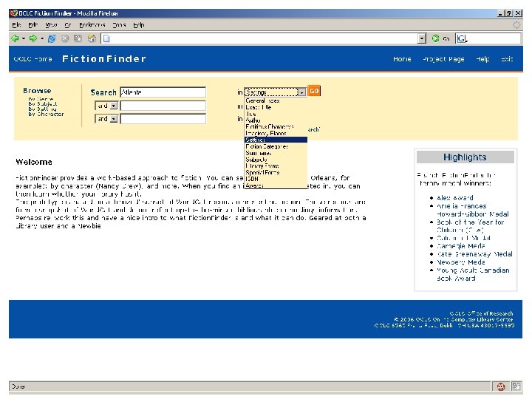Click the orange GO search button
The height and width of the screenshot is (399, 532).
tap(314, 91)
